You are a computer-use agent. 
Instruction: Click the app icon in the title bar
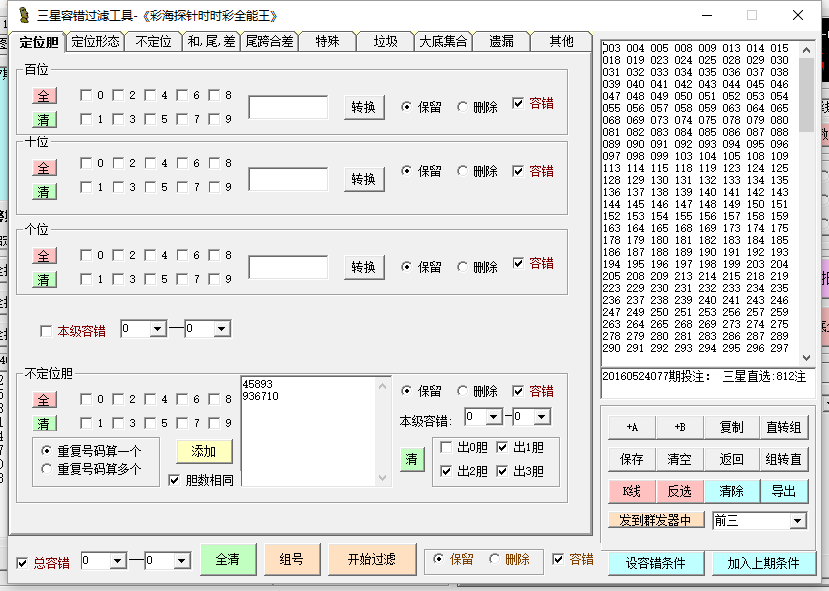click(22, 15)
